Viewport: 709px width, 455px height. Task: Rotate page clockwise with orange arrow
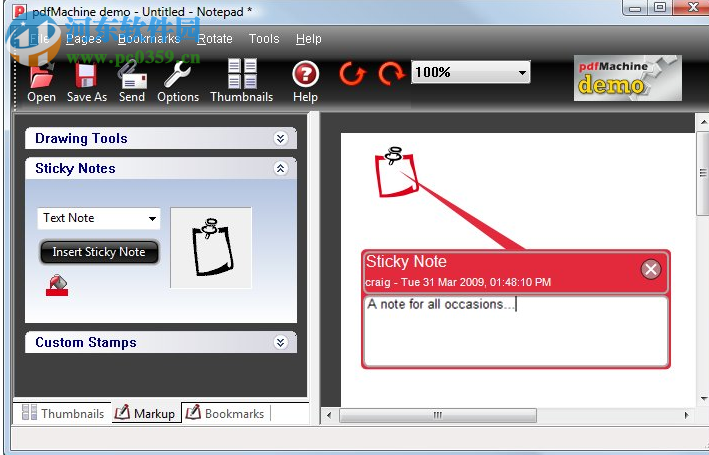pyautogui.click(x=391, y=73)
